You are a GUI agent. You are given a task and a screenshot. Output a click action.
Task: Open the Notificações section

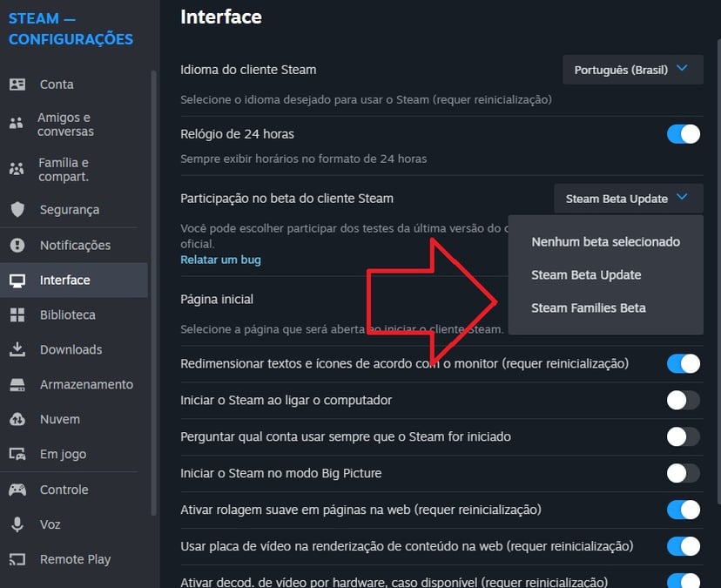(73, 246)
